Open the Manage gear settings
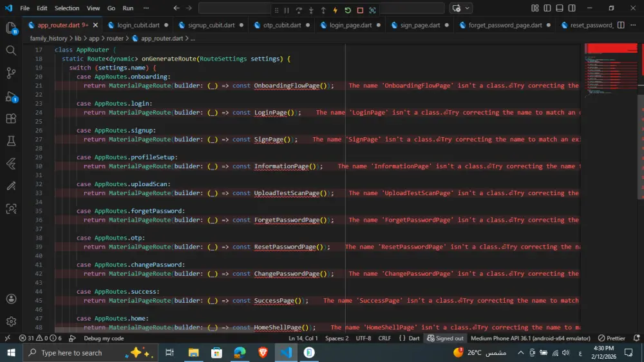The height and width of the screenshot is (362, 644). pos(11,321)
